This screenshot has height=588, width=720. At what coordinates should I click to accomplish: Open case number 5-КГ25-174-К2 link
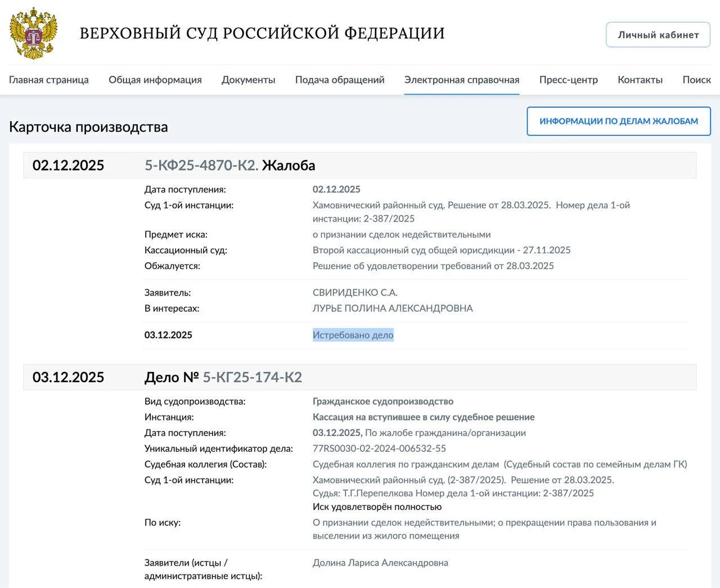(252, 377)
